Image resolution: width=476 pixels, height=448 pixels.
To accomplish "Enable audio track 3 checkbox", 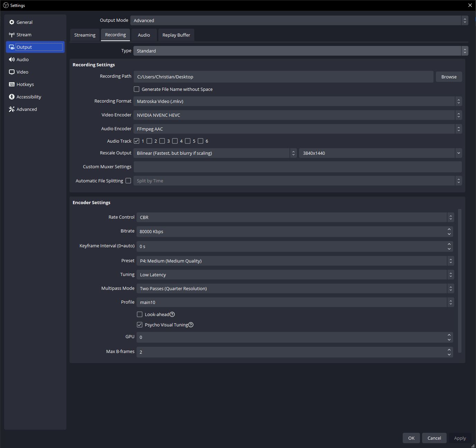I will click(x=162, y=141).
